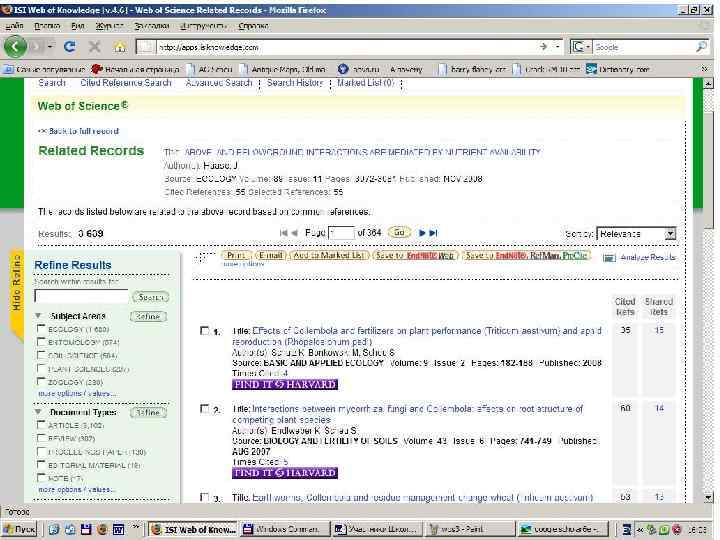The width and height of the screenshot is (720, 540).
Task: Open the Firefox home page icon
Action: [120, 46]
